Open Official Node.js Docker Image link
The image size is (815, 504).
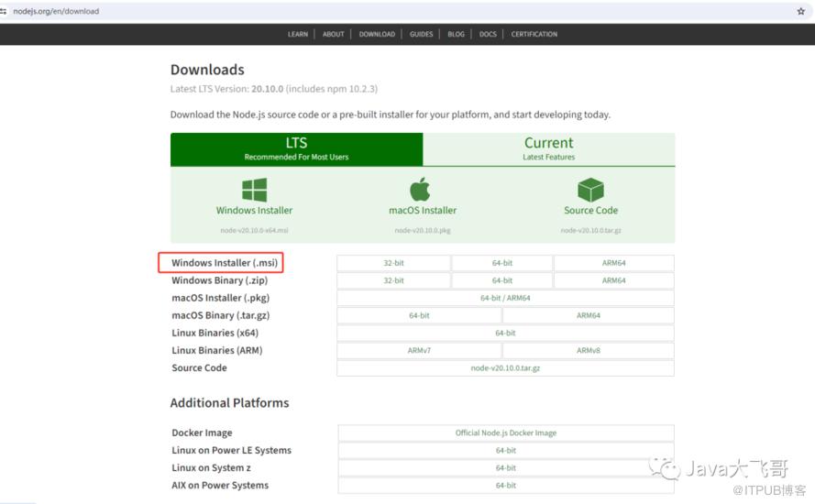click(x=505, y=433)
